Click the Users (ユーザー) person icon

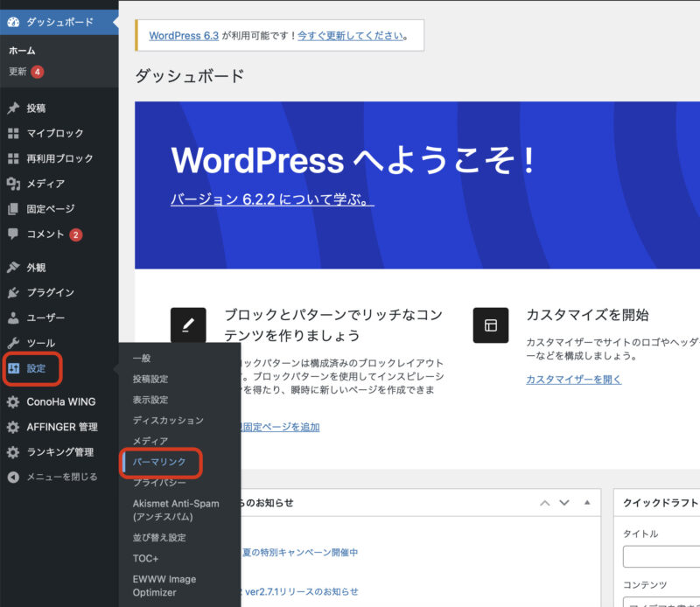(13, 317)
